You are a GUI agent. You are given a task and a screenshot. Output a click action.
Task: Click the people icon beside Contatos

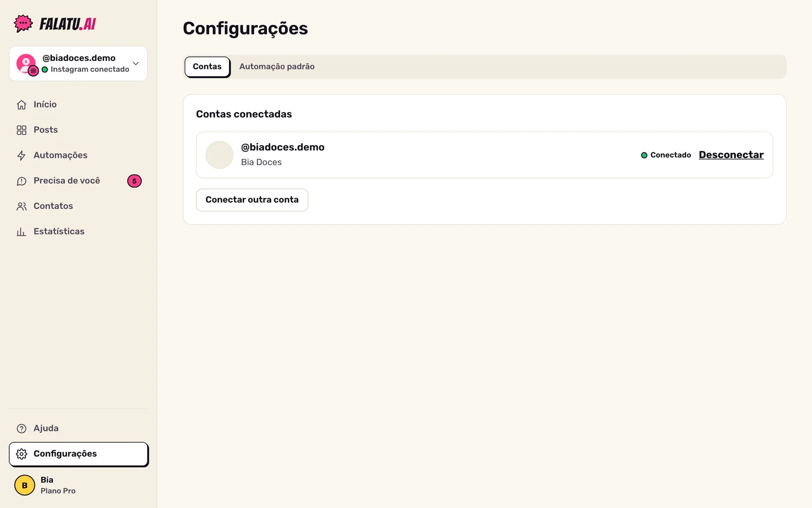tap(21, 206)
